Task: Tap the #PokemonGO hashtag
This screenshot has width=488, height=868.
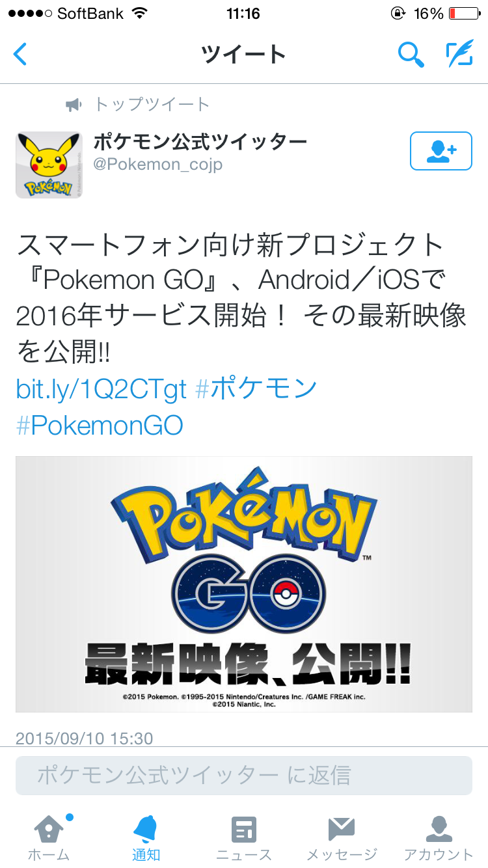Action: pyautogui.click(x=100, y=426)
